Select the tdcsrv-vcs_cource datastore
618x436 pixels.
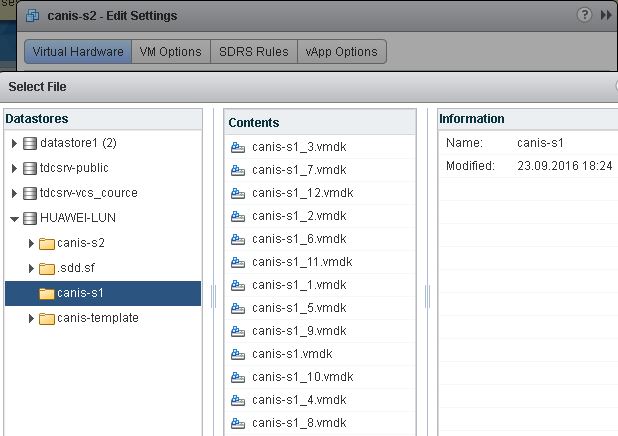[x=90, y=193]
